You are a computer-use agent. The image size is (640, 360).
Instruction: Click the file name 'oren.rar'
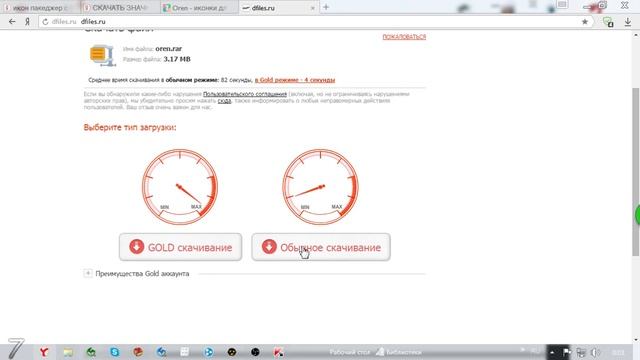[x=169, y=49]
